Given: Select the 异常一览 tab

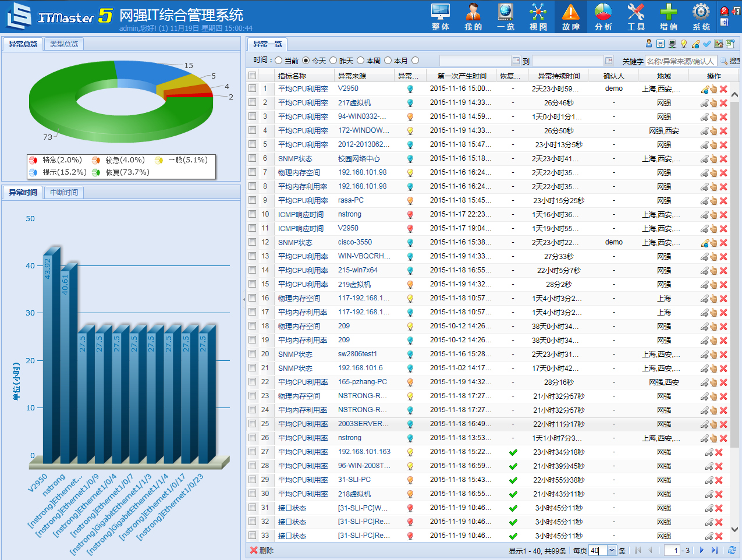Looking at the screenshot, I should point(267,44).
